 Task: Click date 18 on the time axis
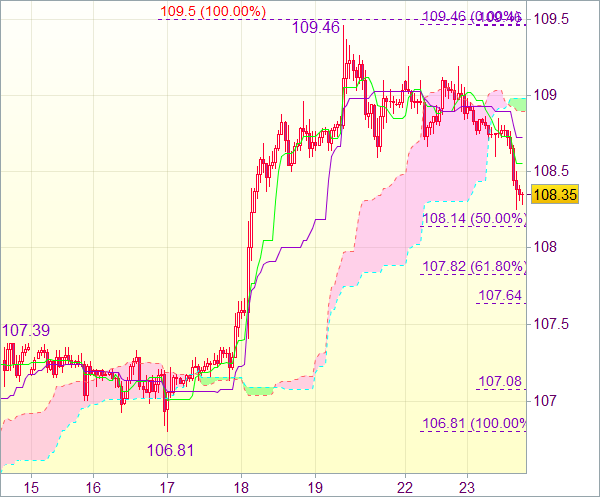(x=241, y=488)
